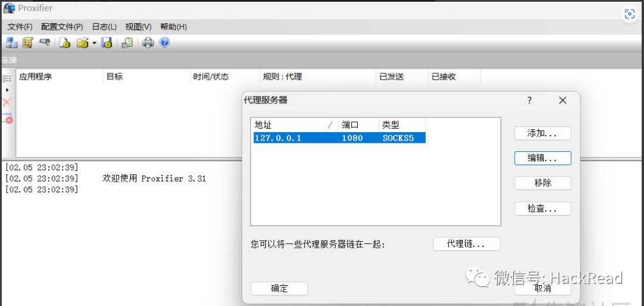This screenshot has height=306, width=644.
Task: Click the 欢迎使用 Proxifier 3.31 log line
Action: pyautogui.click(x=154, y=179)
